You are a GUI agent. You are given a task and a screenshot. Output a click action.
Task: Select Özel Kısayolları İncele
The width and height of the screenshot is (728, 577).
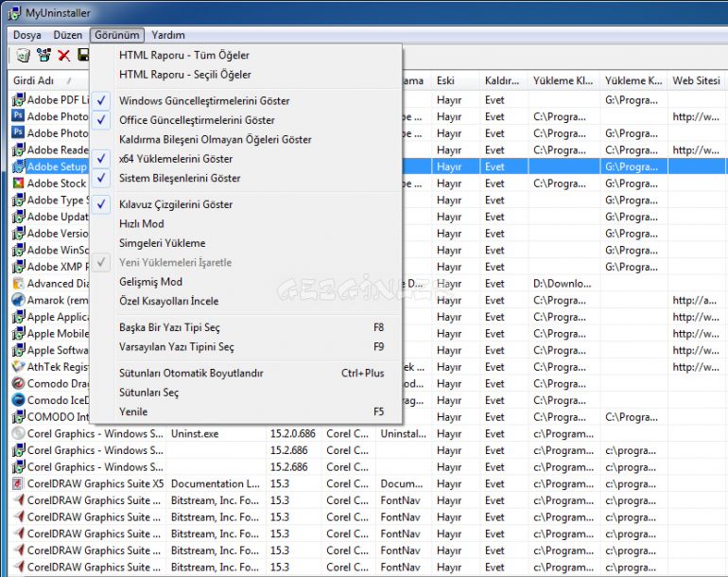[x=246, y=301]
